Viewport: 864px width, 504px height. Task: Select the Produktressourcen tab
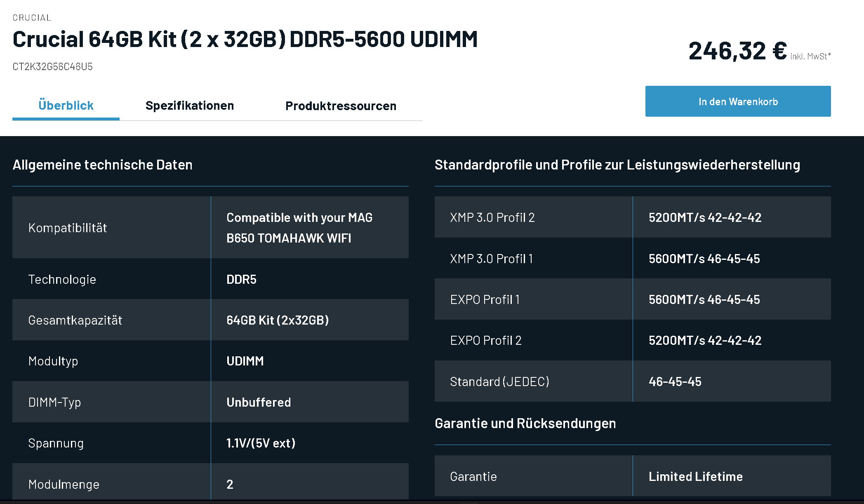tap(341, 106)
